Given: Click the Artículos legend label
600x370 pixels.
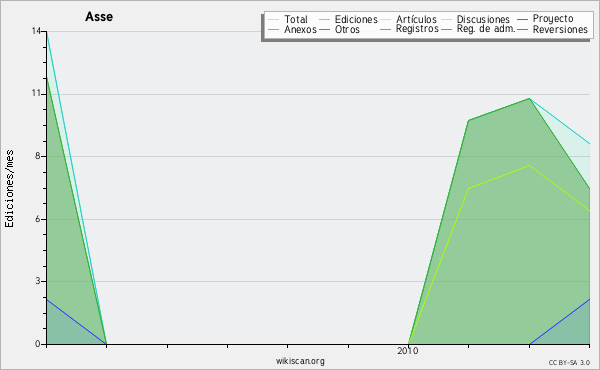Looking at the screenshot, I should coord(416,19).
